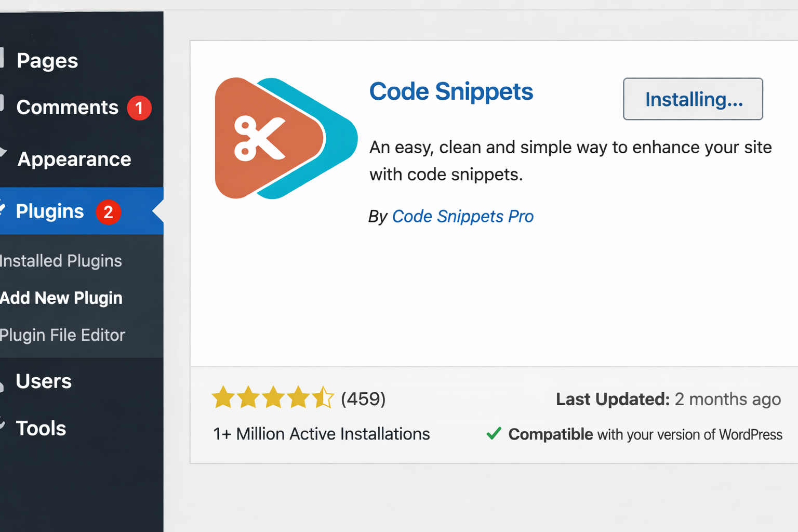Open the Pages menu item
The width and height of the screenshot is (798, 532).
[x=47, y=61]
